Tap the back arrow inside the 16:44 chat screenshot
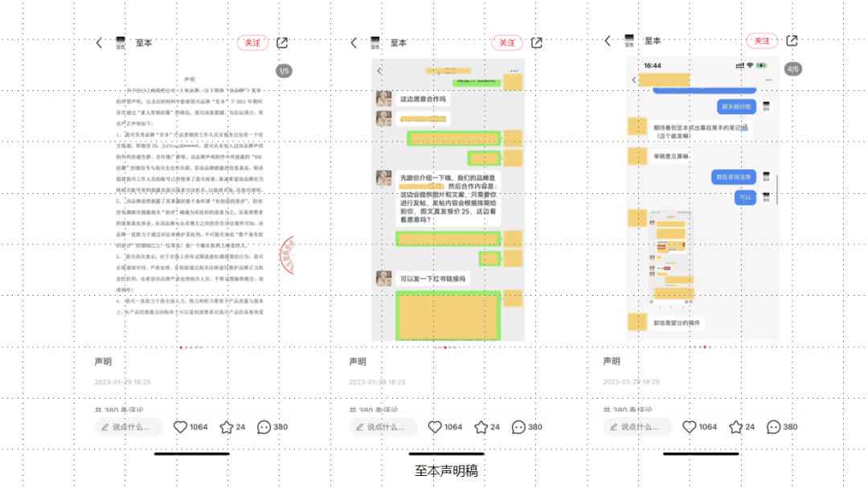The image size is (868, 488). coord(634,80)
